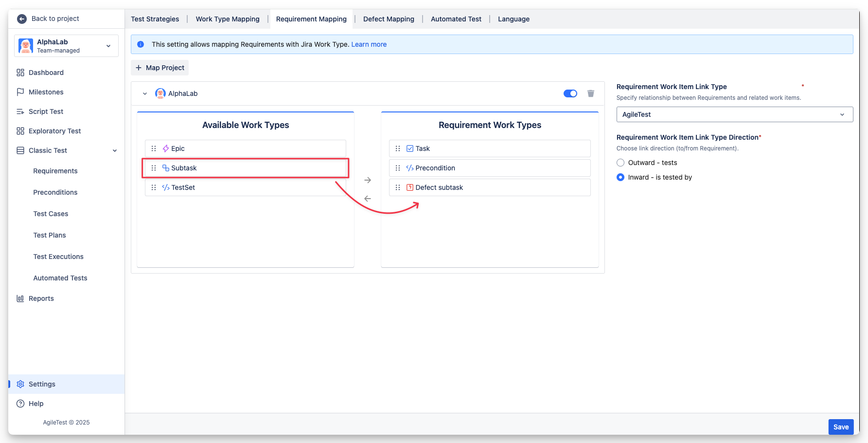Select Inward - is tested by option
This screenshot has height=443, width=868.
pos(620,177)
